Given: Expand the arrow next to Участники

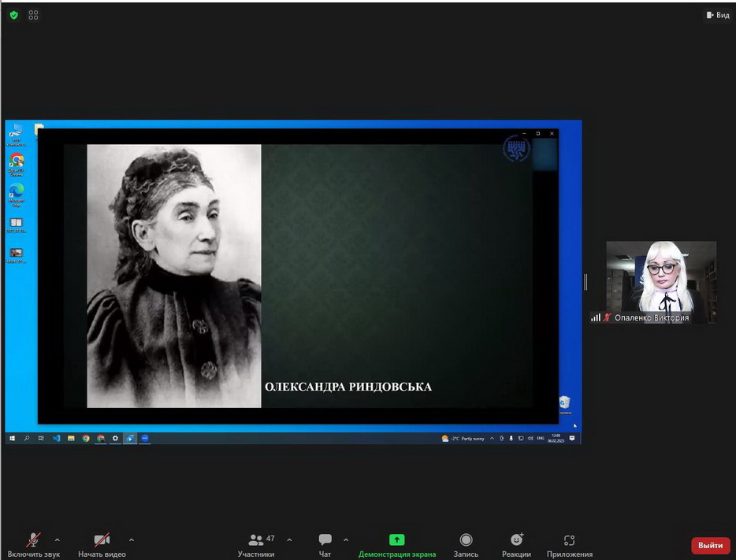Looking at the screenshot, I should [289, 540].
